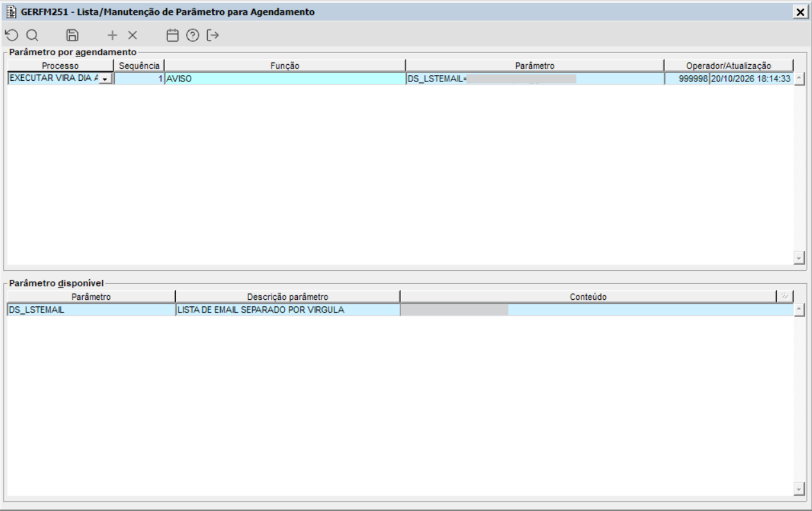Click the upper grid scrollbar down arrow
The image size is (812, 511).
799,257
